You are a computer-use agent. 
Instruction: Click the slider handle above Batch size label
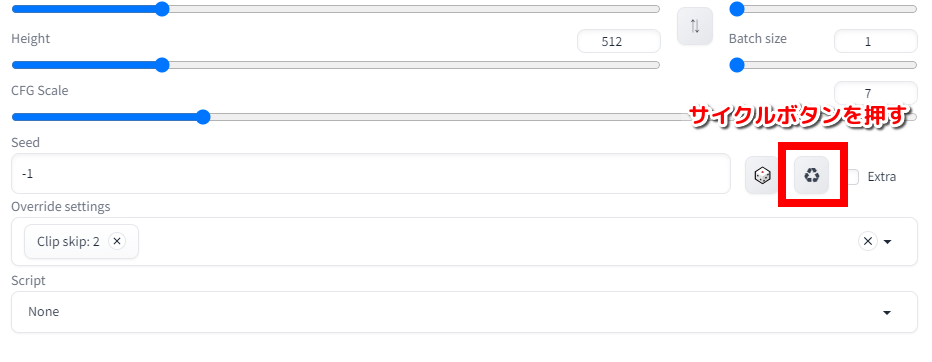click(x=737, y=9)
